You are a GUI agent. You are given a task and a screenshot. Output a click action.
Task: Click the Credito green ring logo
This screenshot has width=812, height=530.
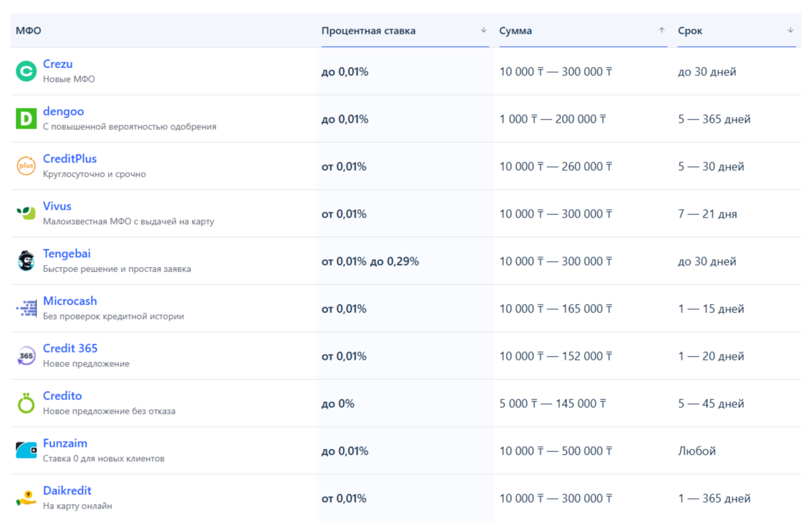pos(26,403)
